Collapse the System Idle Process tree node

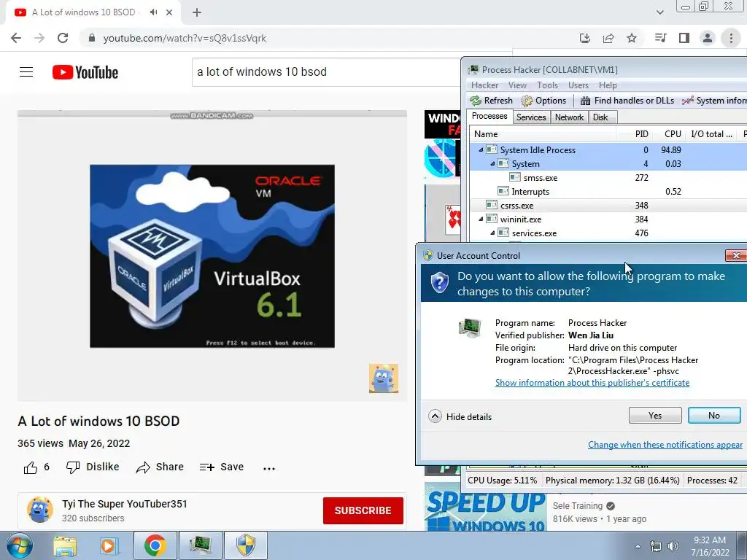tap(481, 150)
